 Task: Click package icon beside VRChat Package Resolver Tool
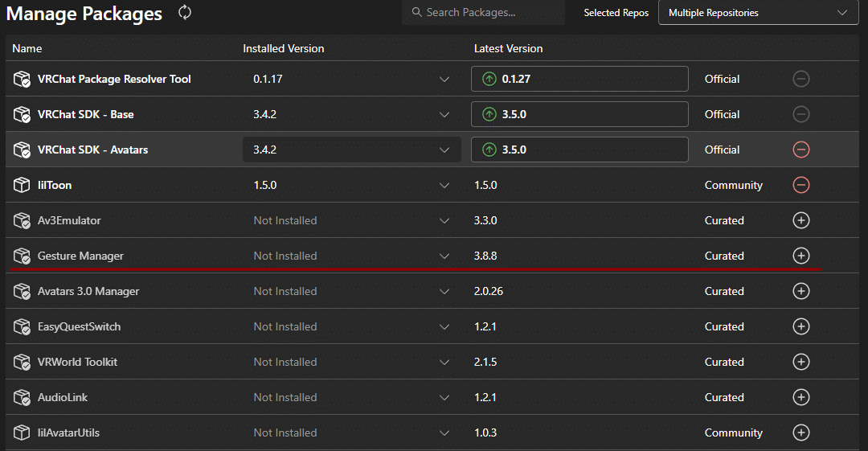(22, 80)
